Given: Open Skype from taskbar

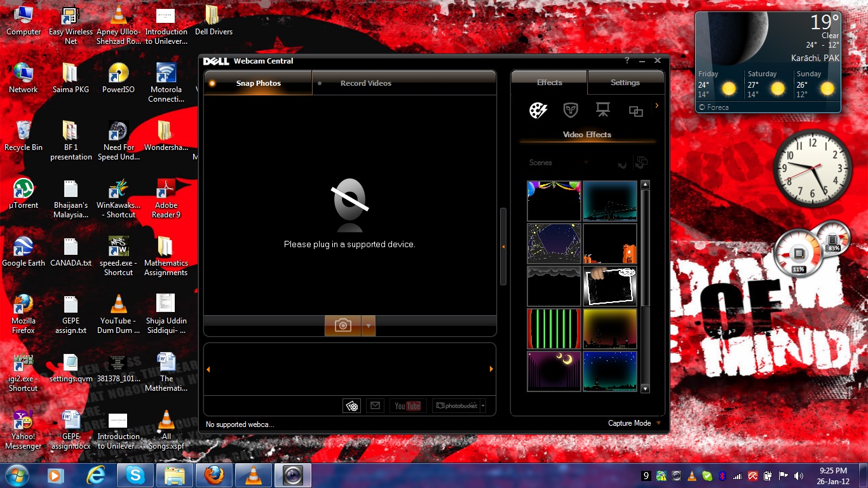Looking at the screenshot, I should [x=135, y=475].
